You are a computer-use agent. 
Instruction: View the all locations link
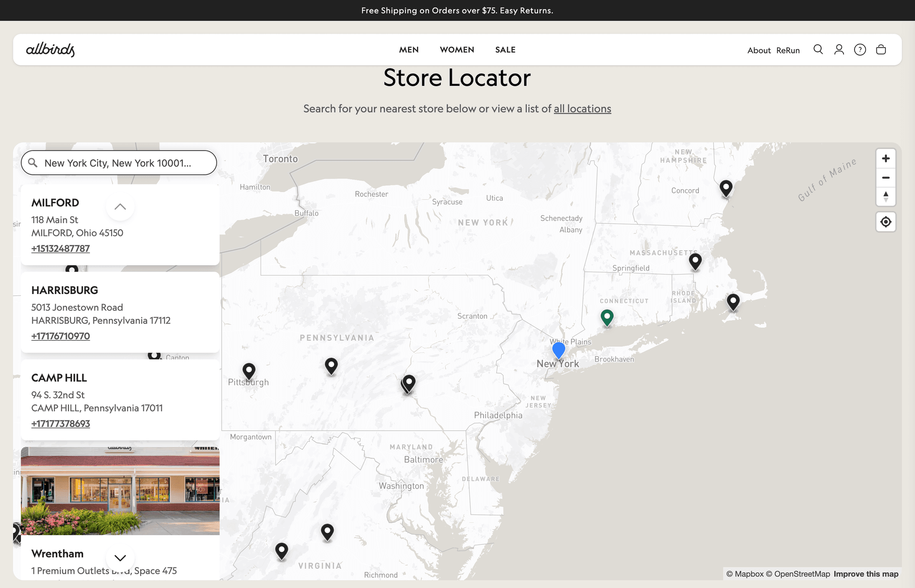(x=582, y=109)
